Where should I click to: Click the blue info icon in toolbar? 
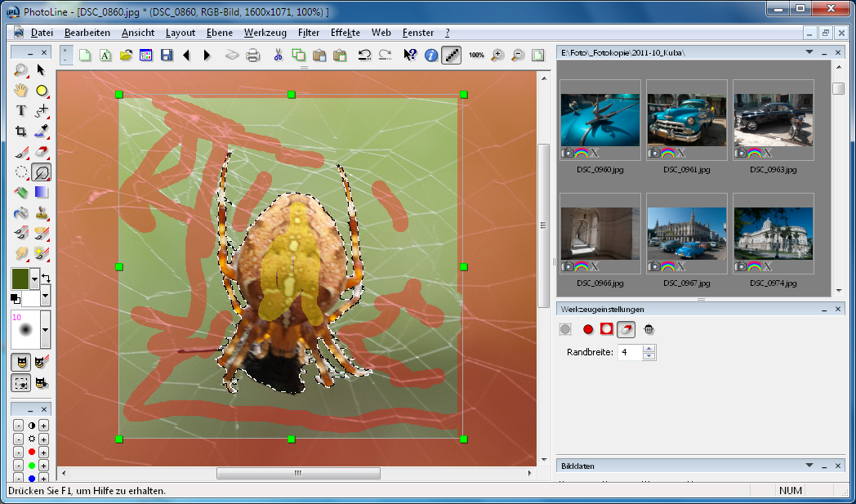(x=431, y=56)
